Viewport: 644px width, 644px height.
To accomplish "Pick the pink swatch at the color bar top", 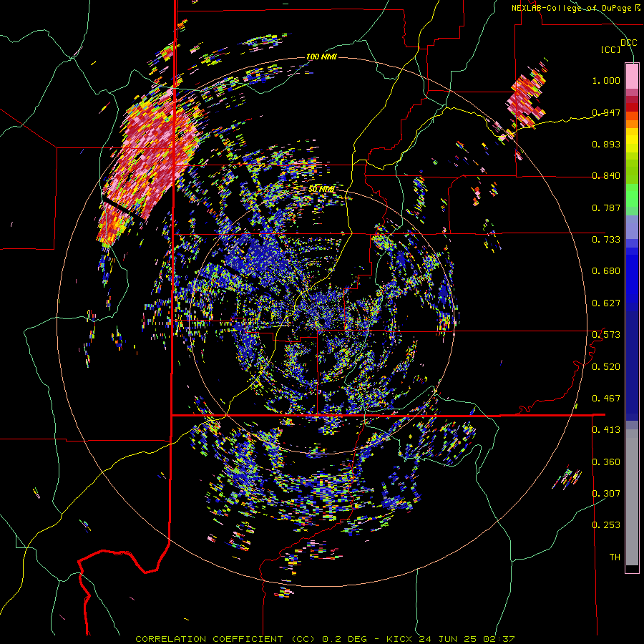I will pyautogui.click(x=632, y=76).
